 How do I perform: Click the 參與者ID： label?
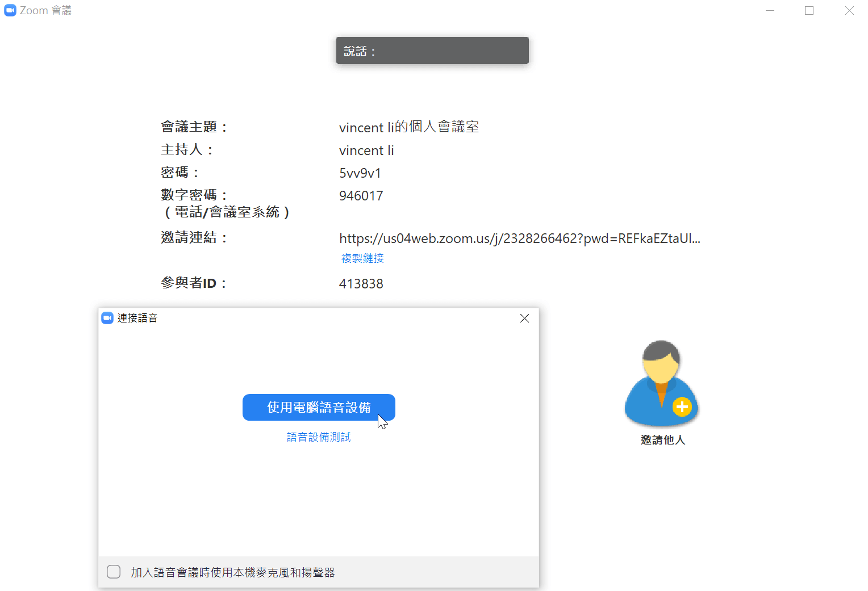(194, 283)
